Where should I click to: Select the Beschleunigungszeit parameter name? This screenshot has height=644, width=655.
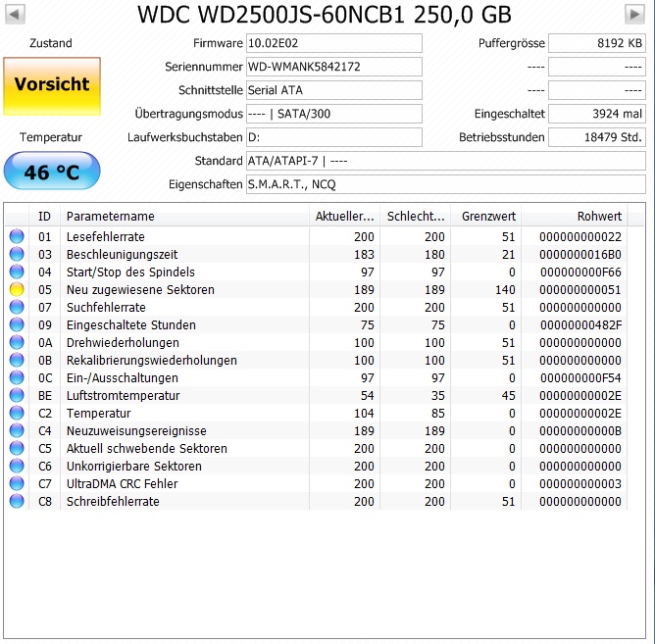[122, 254]
